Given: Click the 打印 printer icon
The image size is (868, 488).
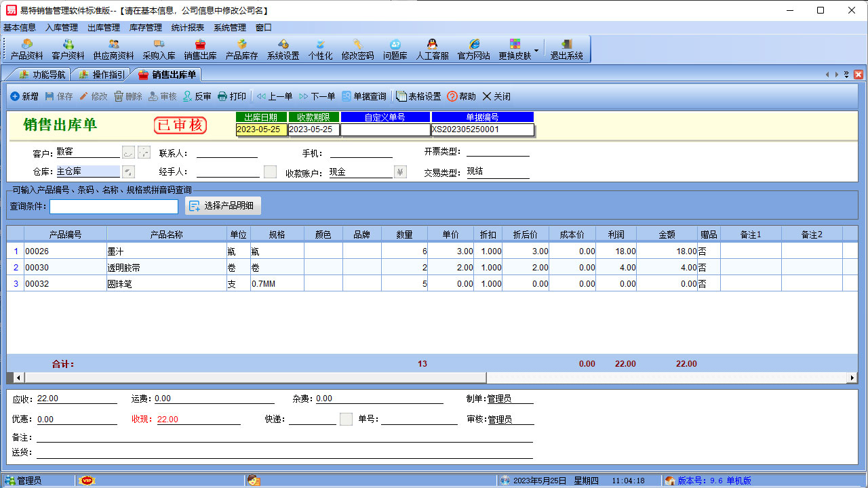Looking at the screenshot, I should tap(232, 97).
